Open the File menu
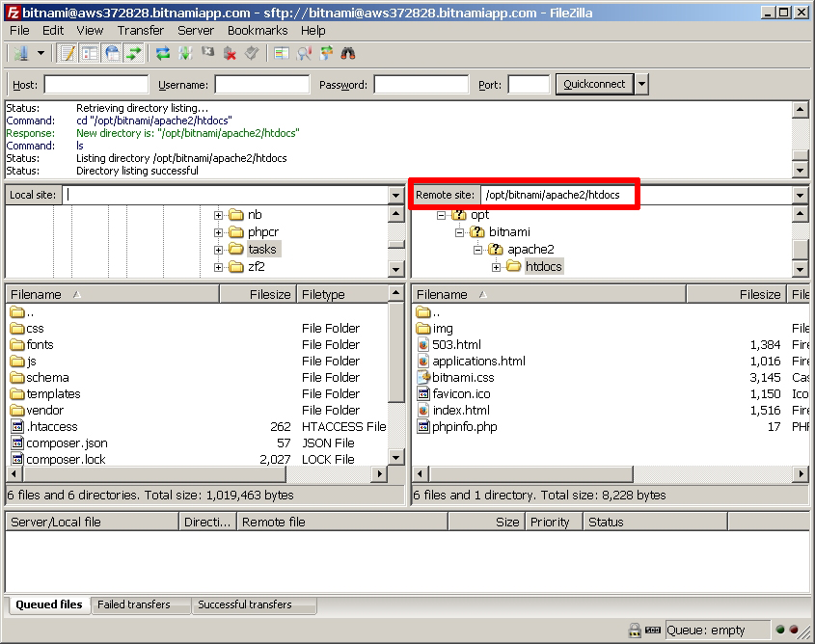 (x=19, y=31)
